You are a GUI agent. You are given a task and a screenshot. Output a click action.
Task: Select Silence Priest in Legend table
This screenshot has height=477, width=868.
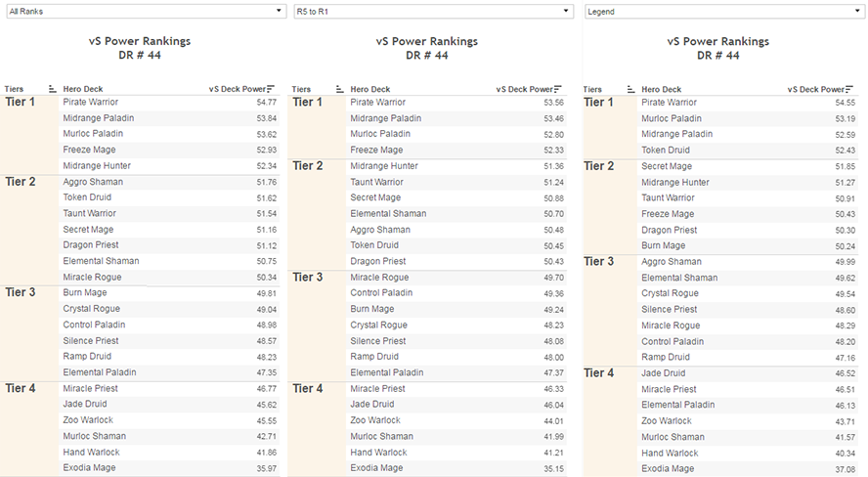pos(670,309)
